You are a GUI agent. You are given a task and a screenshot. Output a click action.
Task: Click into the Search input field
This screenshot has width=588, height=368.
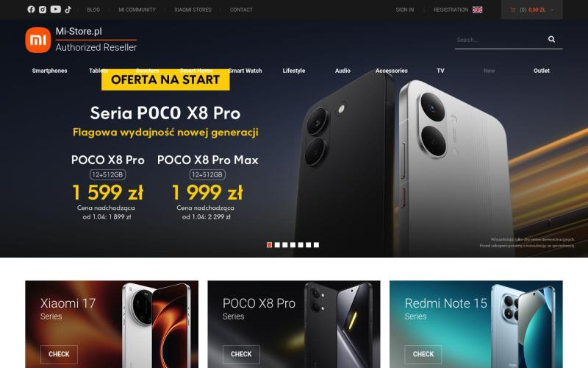[501, 40]
